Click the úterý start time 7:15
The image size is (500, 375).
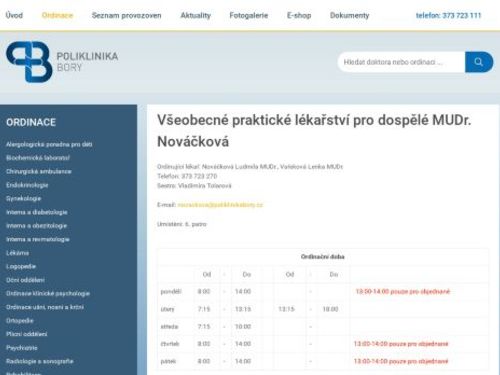[204, 309]
